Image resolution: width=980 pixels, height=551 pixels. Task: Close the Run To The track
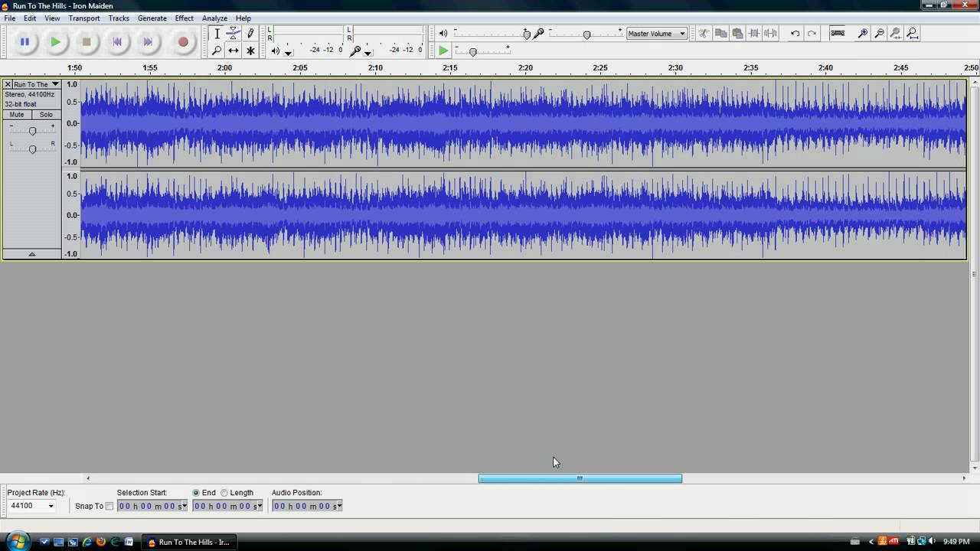coord(8,84)
